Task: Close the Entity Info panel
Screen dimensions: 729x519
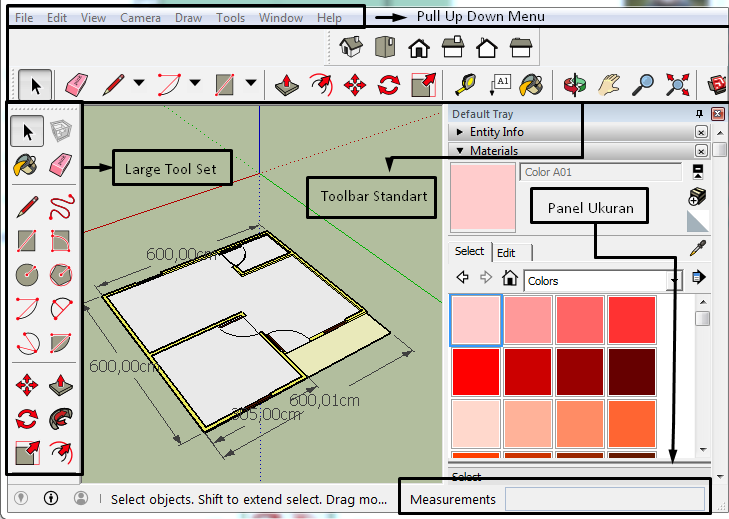Action: 701,132
